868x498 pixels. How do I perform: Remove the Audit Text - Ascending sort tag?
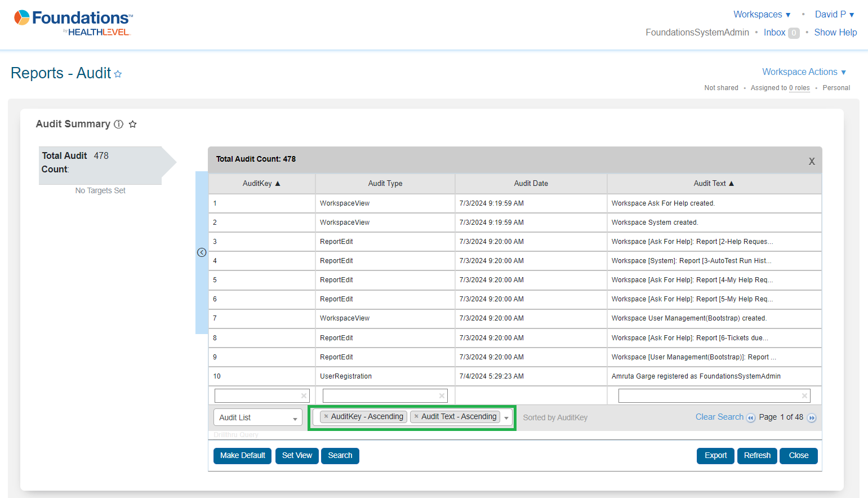tap(416, 416)
